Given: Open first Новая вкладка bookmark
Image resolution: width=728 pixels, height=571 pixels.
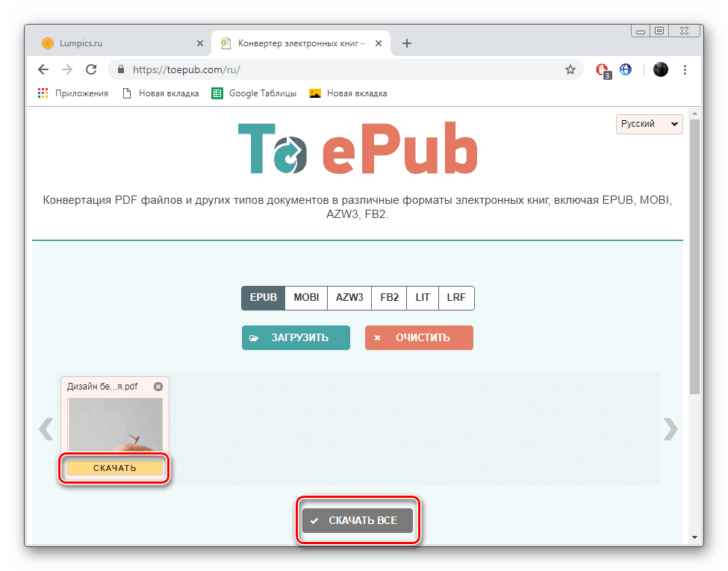Looking at the screenshot, I should 161,93.
